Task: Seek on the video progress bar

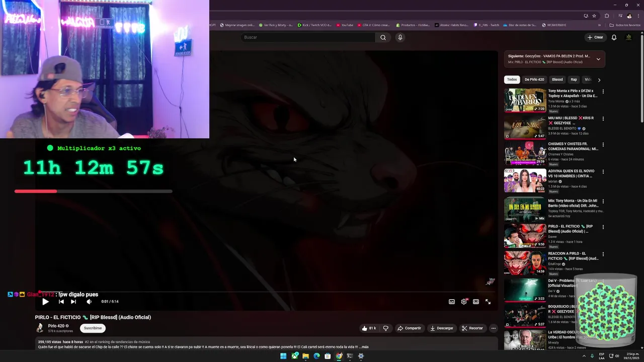Action: pyautogui.click(x=266, y=292)
